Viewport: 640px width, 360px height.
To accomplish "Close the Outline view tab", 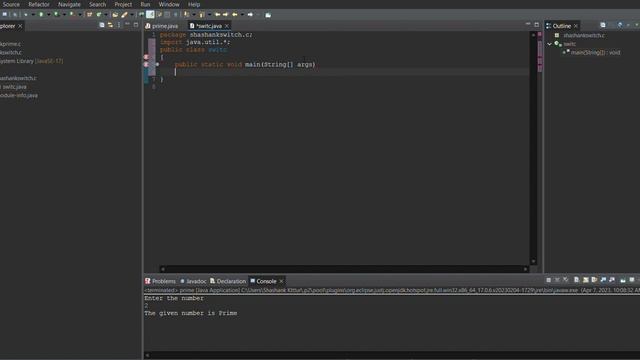I will click(x=576, y=26).
